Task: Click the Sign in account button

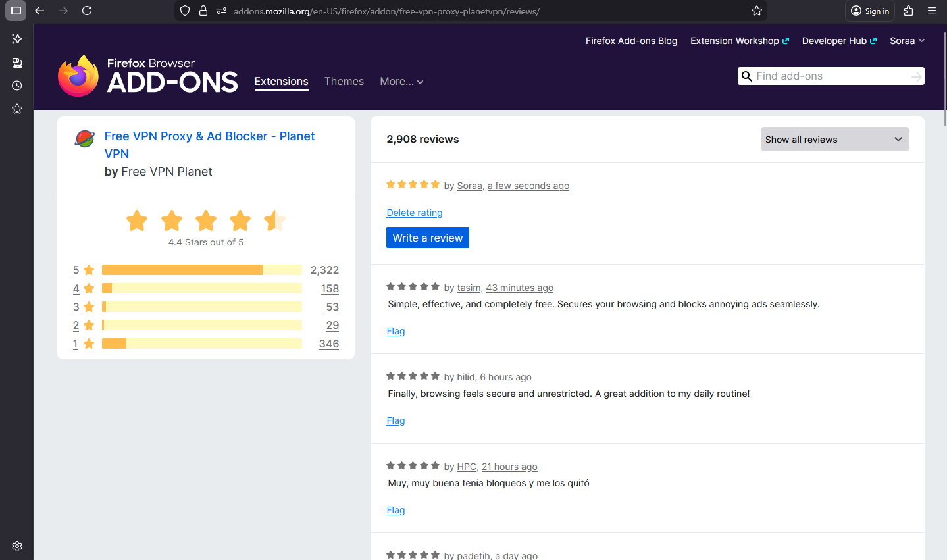Action: point(870,11)
